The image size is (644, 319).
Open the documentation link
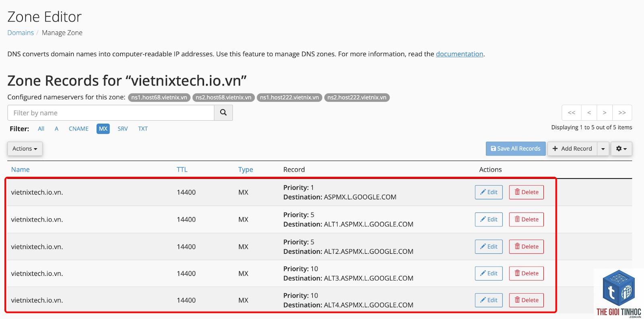459,54
